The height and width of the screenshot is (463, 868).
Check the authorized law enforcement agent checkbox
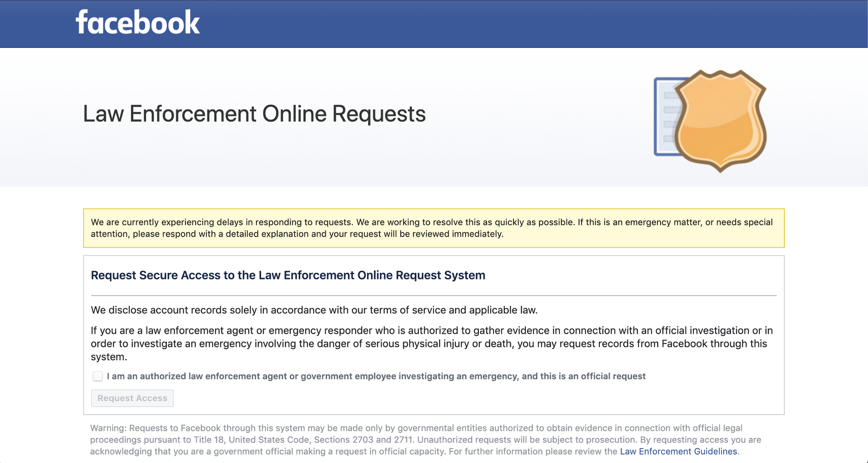pyautogui.click(x=98, y=376)
